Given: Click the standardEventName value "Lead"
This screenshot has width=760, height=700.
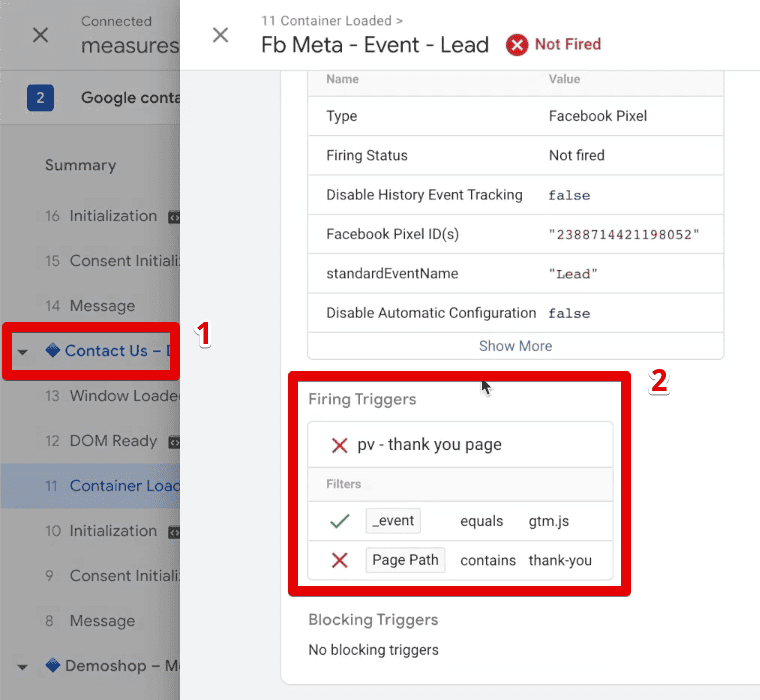Looking at the screenshot, I should (573, 274).
